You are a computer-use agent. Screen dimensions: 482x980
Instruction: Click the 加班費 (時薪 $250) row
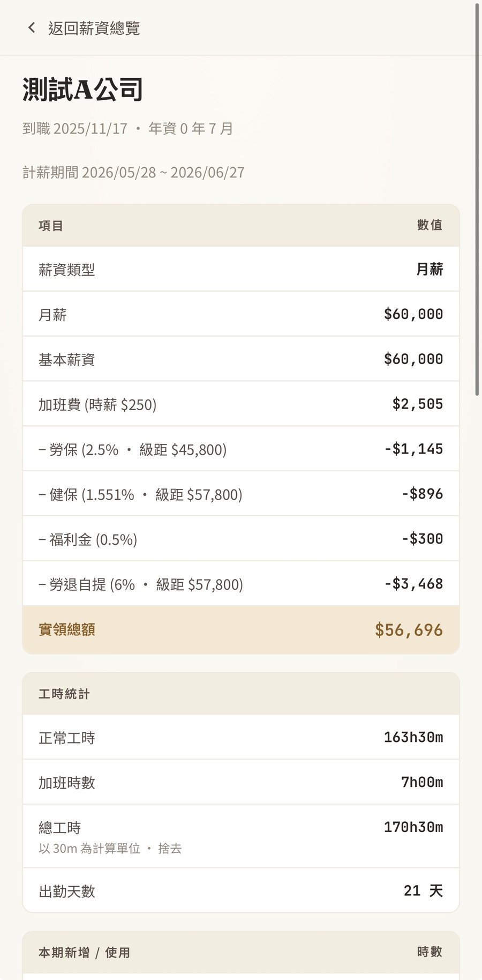click(x=241, y=404)
